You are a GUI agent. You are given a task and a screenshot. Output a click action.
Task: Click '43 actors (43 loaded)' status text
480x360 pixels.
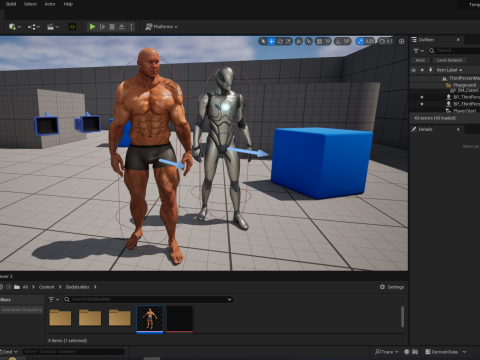(435, 118)
